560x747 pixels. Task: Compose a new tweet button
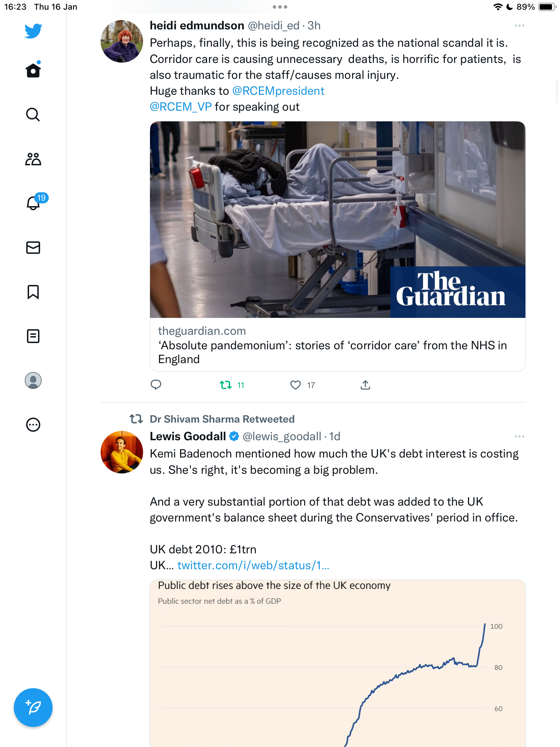tap(33, 708)
